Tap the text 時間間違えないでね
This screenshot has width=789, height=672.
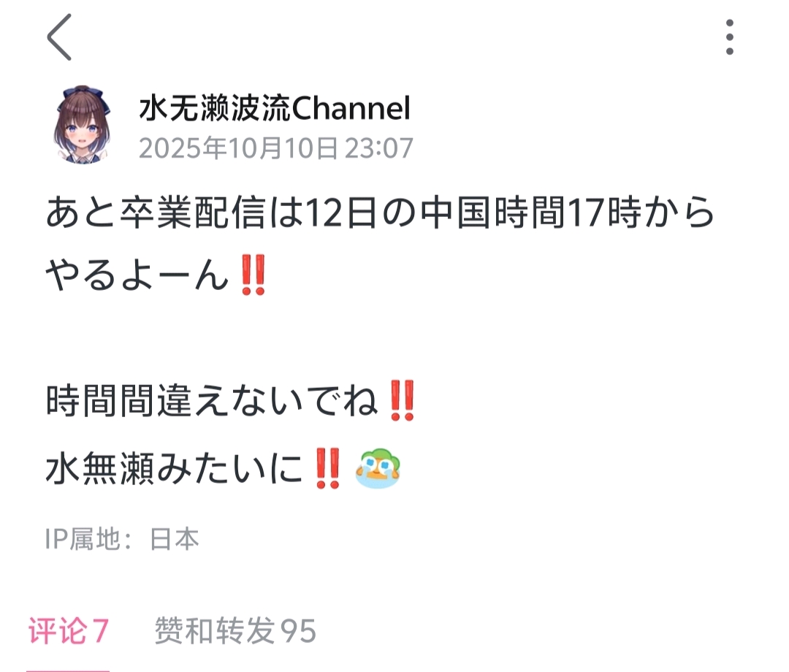click(211, 401)
